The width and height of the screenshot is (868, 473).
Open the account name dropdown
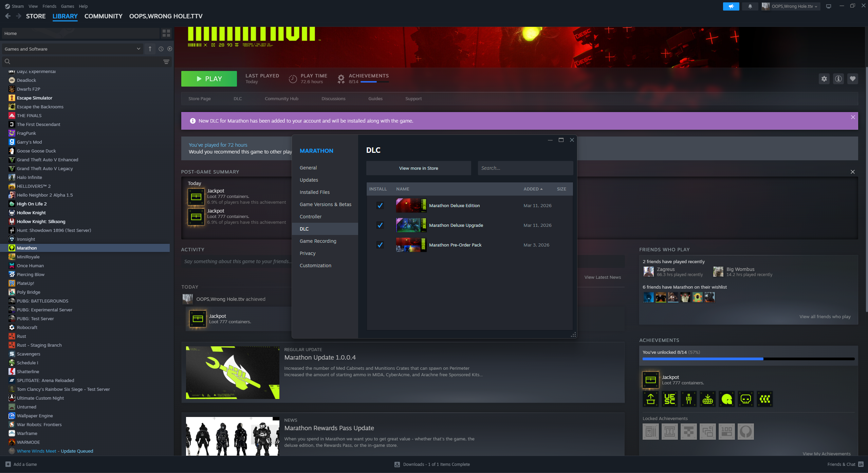click(x=794, y=6)
